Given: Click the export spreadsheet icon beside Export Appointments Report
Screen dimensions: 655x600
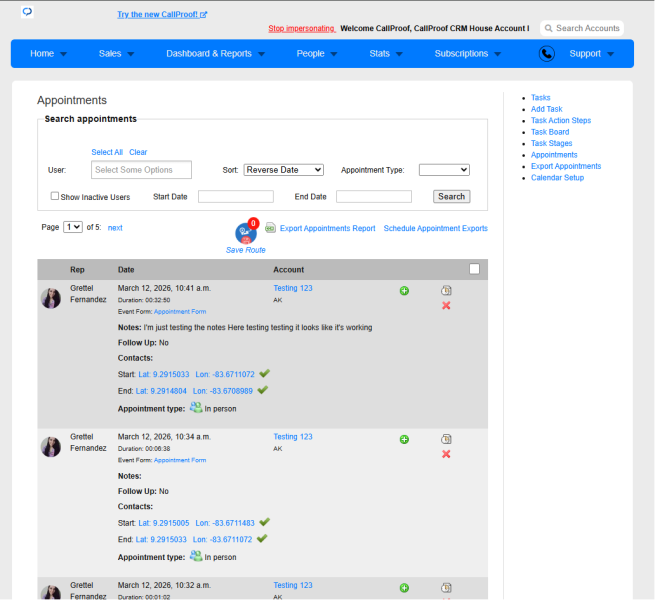Looking at the screenshot, I should [x=270, y=228].
